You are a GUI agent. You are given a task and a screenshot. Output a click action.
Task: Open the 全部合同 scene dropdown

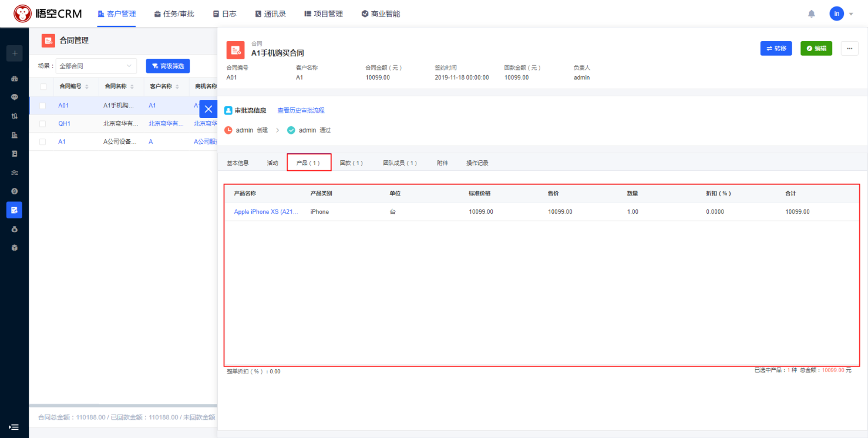coord(96,66)
